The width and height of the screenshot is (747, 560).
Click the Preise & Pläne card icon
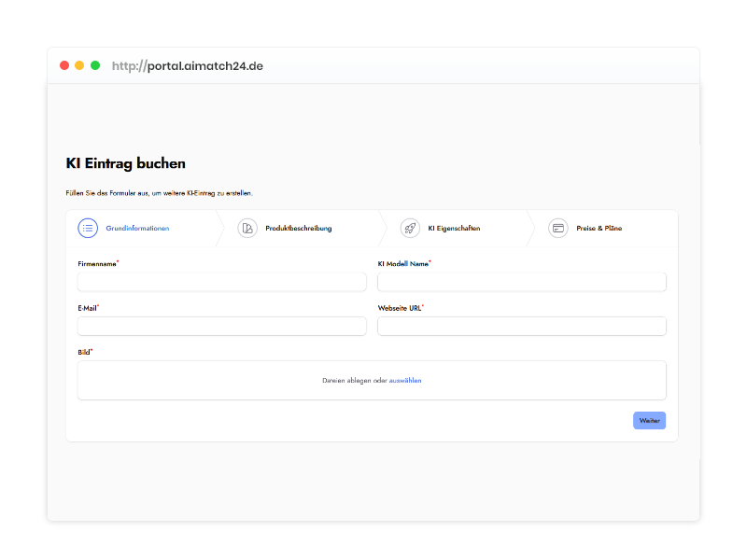point(558,228)
